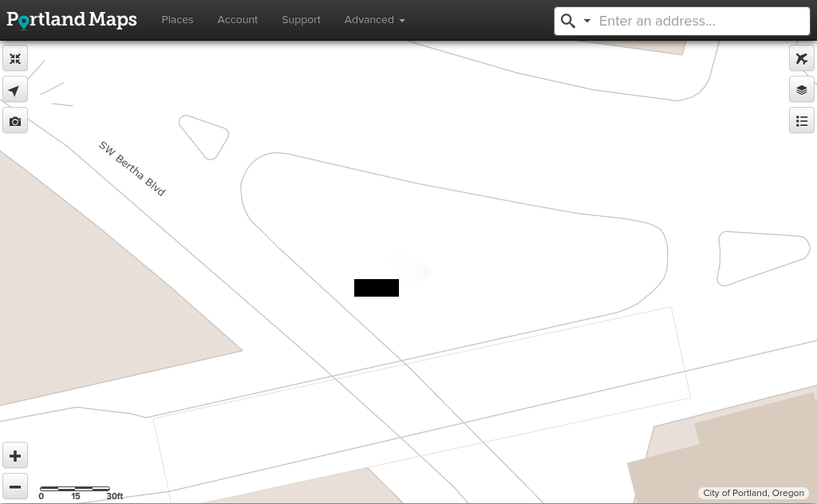Open the search type caret dropdown
Screen dimensions: 817x504
click(x=587, y=22)
